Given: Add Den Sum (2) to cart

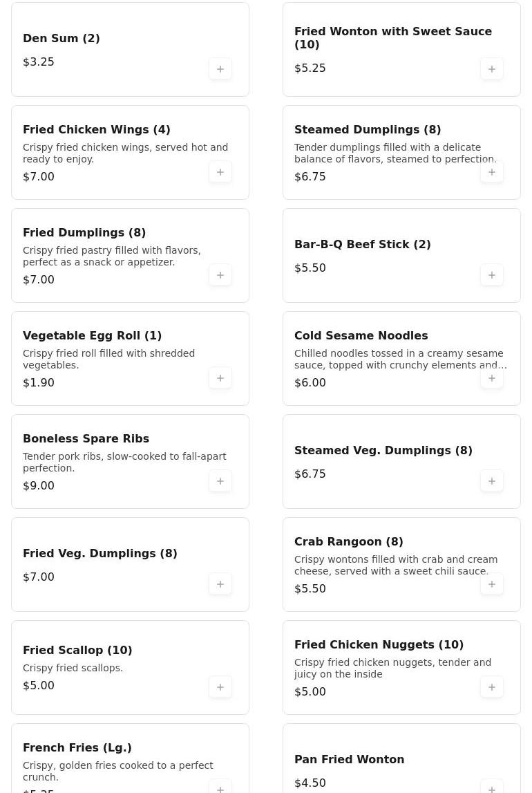Looking at the screenshot, I should coord(220,69).
